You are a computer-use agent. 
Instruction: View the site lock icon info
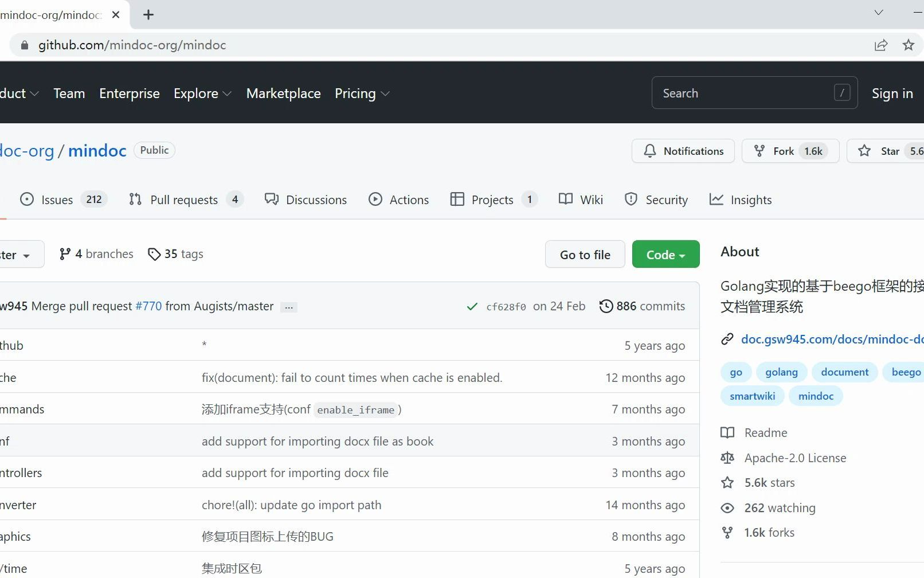(x=24, y=45)
